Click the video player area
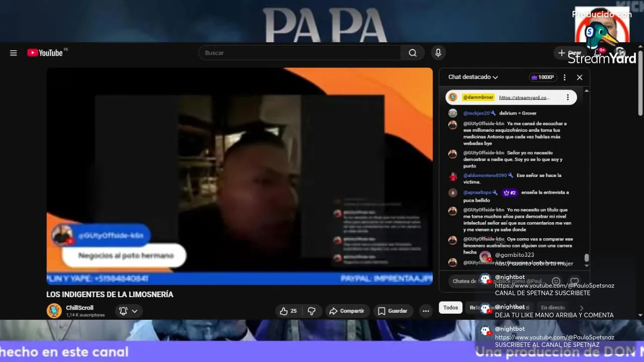The width and height of the screenshot is (644, 362). (x=239, y=176)
